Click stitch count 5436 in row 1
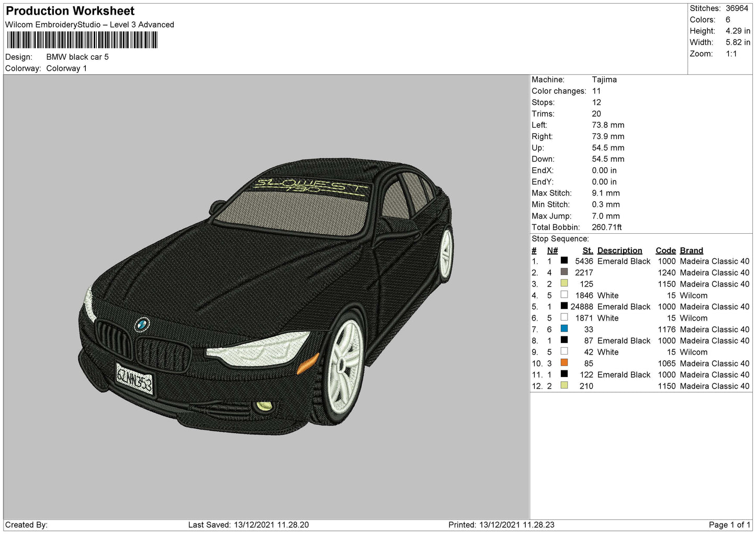This screenshot has width=756, height=534. tap(584, 262)
